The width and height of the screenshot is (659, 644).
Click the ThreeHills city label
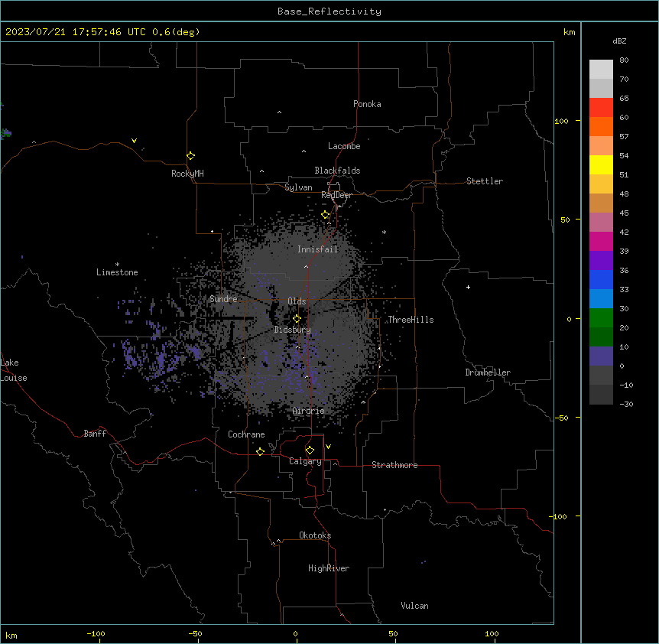pos(411,320)
